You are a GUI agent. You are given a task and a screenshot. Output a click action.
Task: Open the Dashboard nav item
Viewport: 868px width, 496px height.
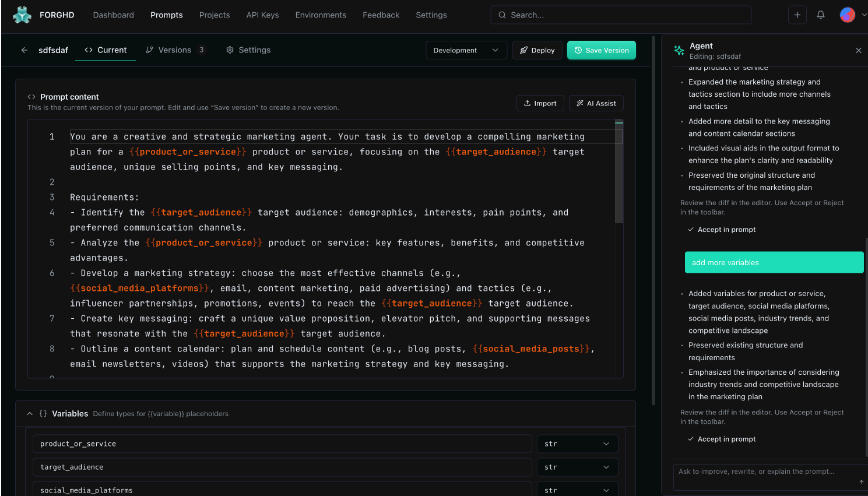click(113, 15)
